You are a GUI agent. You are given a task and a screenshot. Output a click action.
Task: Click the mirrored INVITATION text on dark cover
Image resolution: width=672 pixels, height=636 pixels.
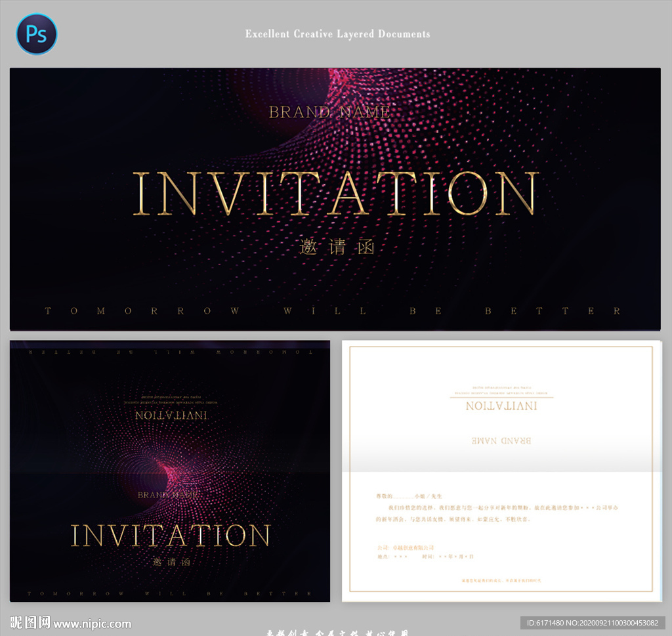pyautogui.click(x=171, y=415)
